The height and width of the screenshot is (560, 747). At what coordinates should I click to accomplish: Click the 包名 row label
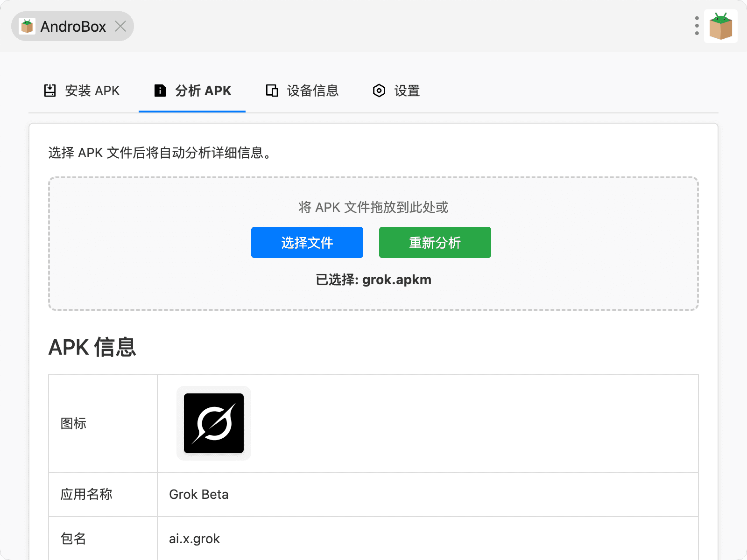(x=73, y=539)
